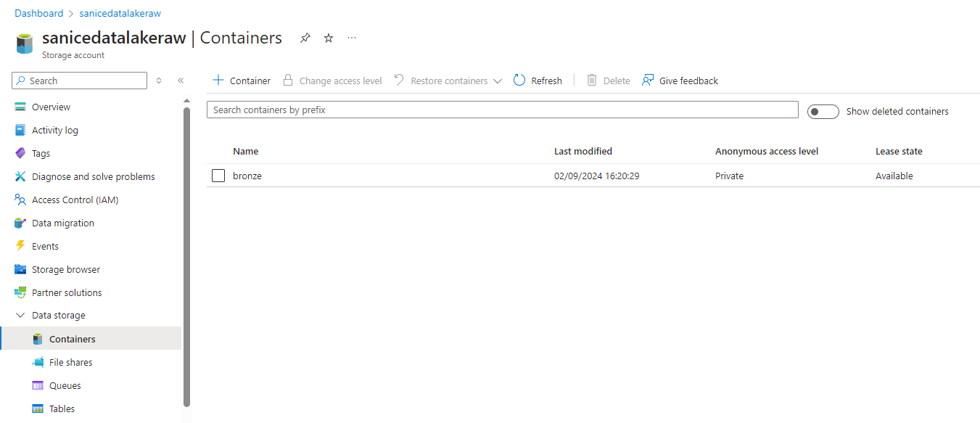Open Partner solutions menu item
This screenshot has height=423, width=980.
click(x=67, y=292)
